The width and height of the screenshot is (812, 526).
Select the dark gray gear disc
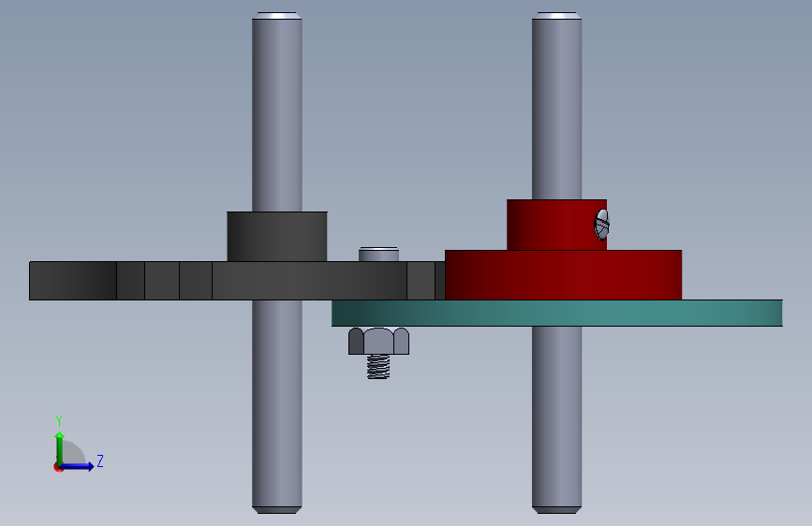click(237, 281)
